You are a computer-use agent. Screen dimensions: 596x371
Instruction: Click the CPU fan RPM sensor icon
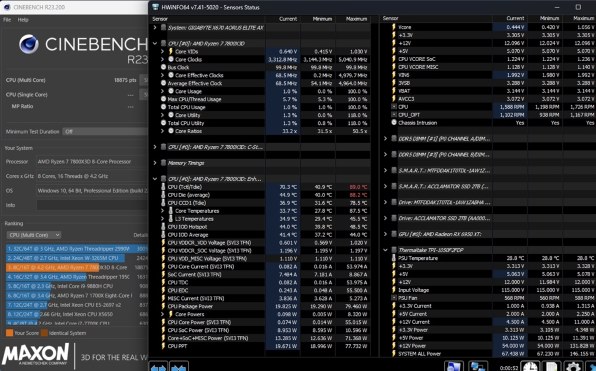point(394,107)
